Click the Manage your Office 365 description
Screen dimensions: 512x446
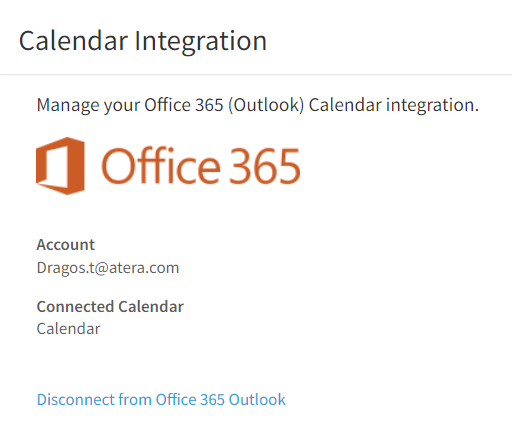click(258, 105)
